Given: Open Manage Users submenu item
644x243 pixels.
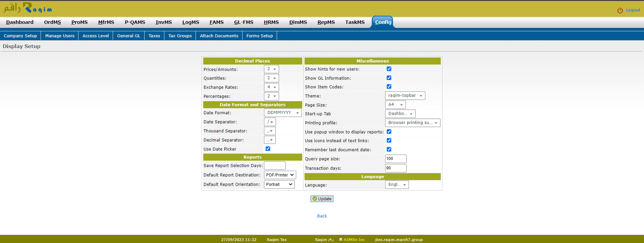Looking at the screenshot, I should point(60,36).
